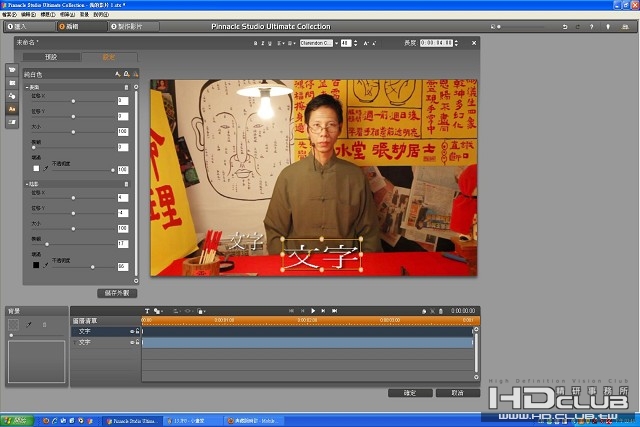This screenshot has height=427, width=640.
Task: Select the large 文字 text in preview
Action: click(x=322, y=257)
